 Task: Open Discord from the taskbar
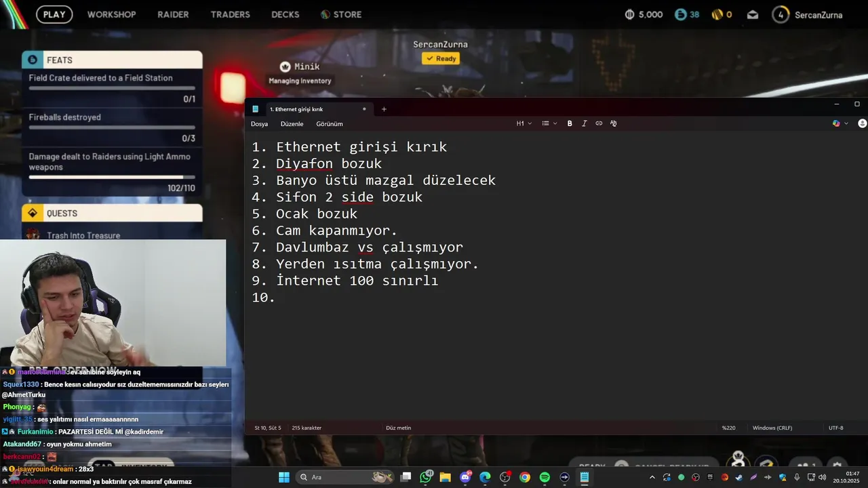coord(465,477)
